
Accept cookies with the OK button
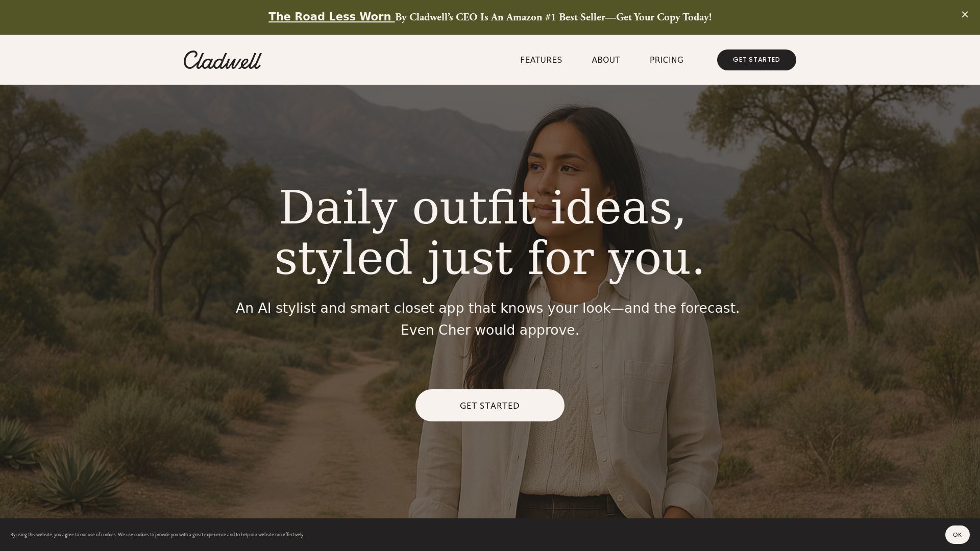957,534
